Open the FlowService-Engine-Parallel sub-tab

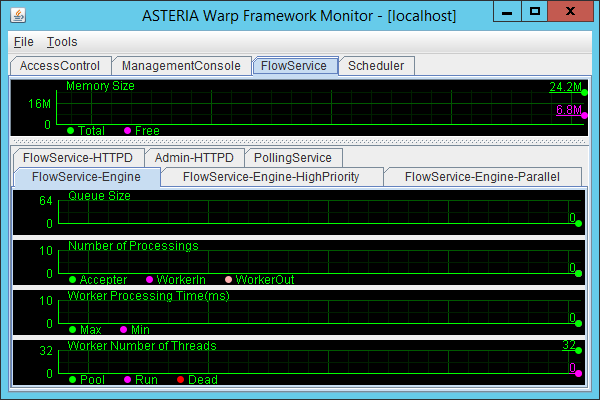coord(483,177)
